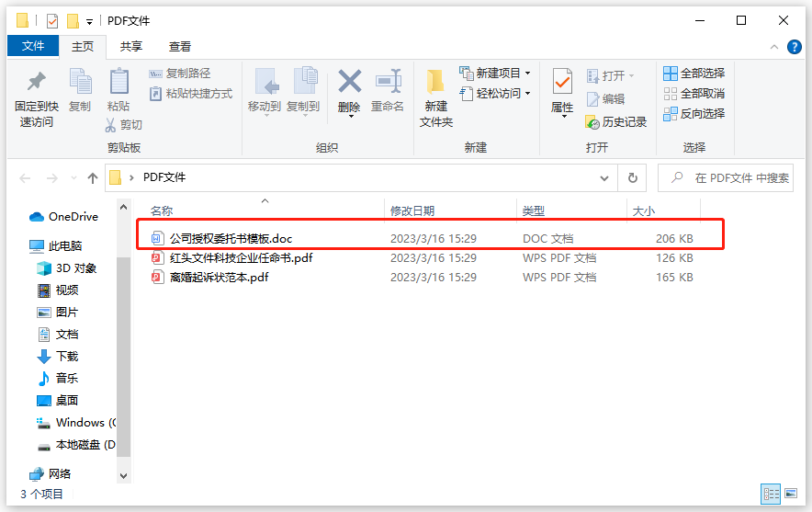Open Pictures (图片) in navigation pane

pos(58,313)
